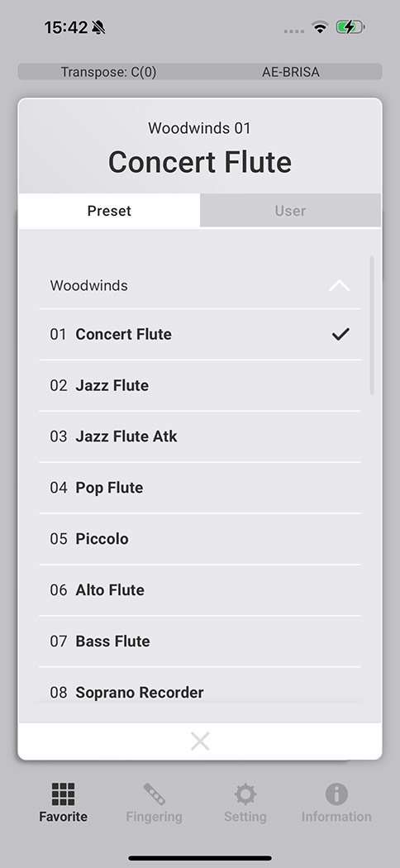Switch to the Preset tab
This screenshot has width=400, height=868.
[109, 210]
